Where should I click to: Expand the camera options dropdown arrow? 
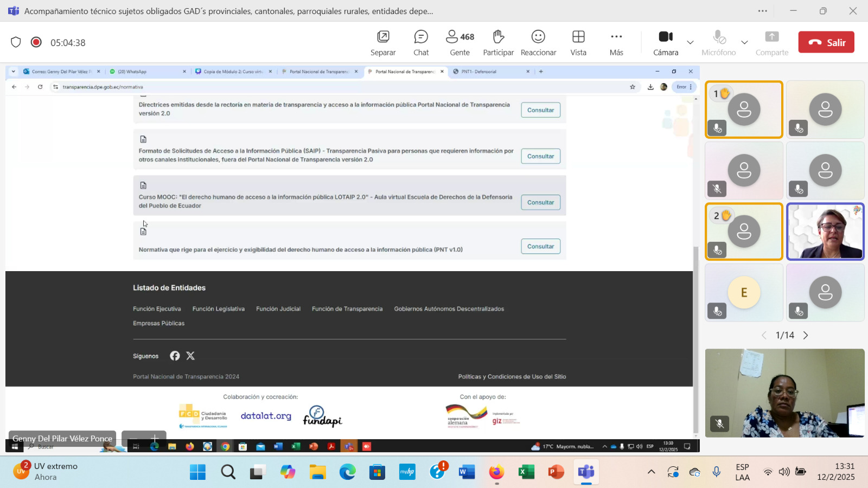tap(690, 42)
